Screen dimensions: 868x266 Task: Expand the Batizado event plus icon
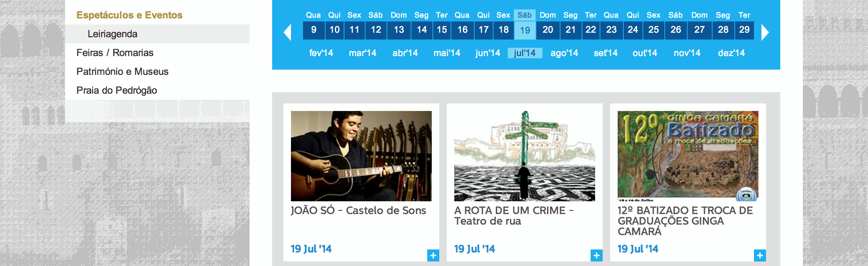pos(760,255)
